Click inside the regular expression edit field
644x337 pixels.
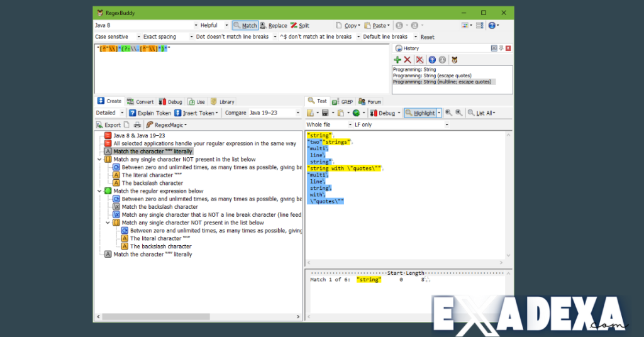coord(241,69)
